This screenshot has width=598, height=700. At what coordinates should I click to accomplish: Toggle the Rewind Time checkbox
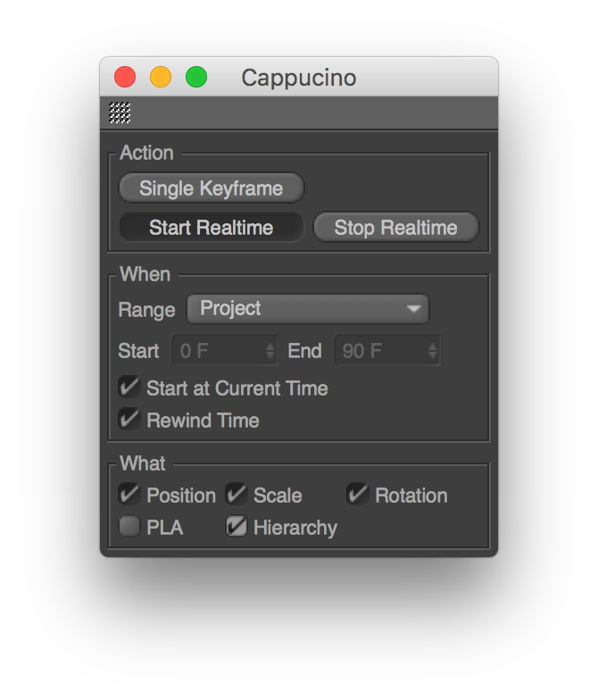(129, 420)
